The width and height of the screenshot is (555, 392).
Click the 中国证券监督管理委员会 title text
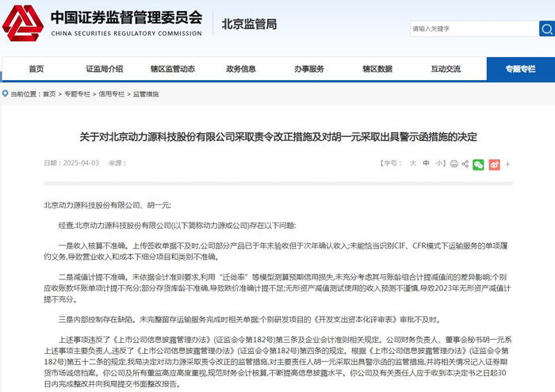coord(126,17)
